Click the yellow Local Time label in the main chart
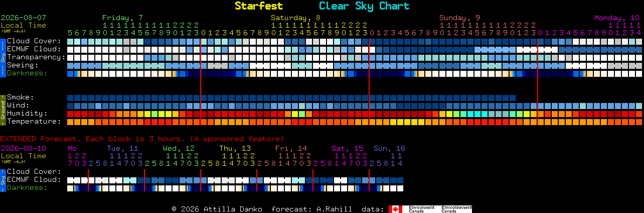The height and width of the screenshot is (213, 644). point(24,25)
